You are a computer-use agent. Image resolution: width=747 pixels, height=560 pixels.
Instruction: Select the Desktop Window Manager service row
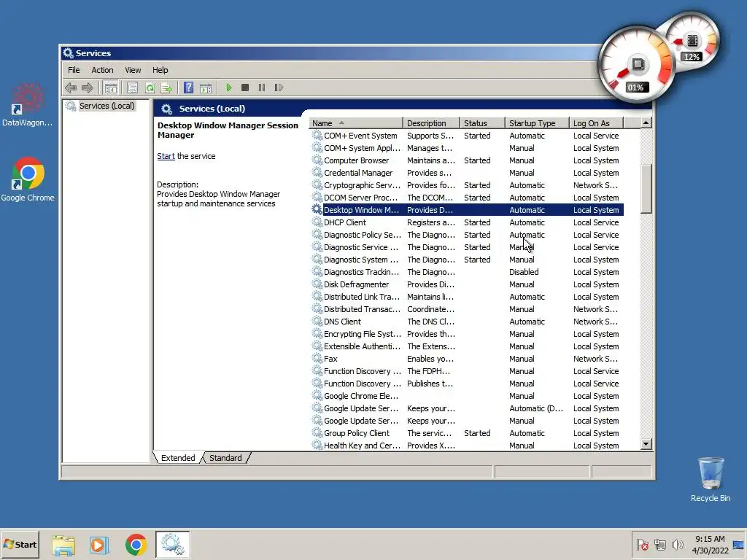pos(466,210)
